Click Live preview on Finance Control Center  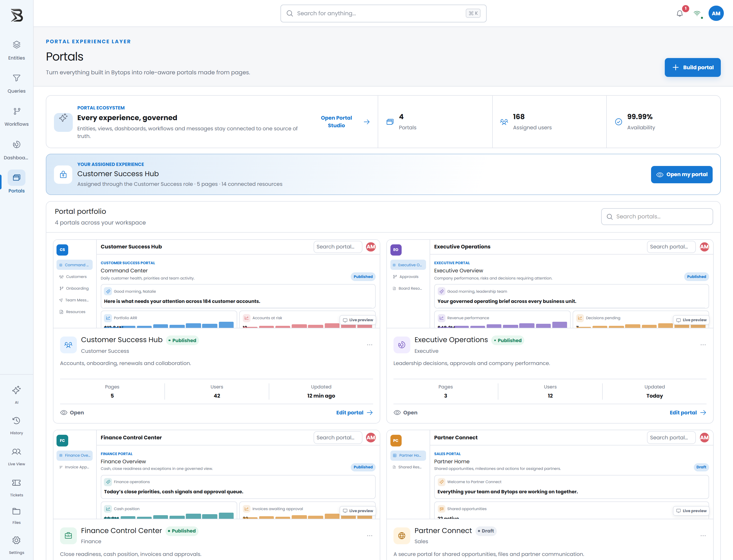tap(358, 511)
